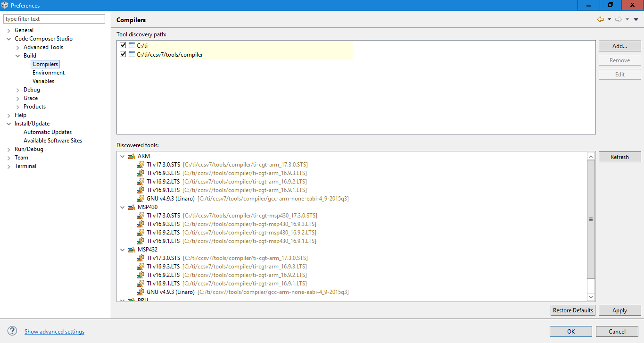Click the Add... button
Viewport: 644px width, 343px height.
[619, 46]
